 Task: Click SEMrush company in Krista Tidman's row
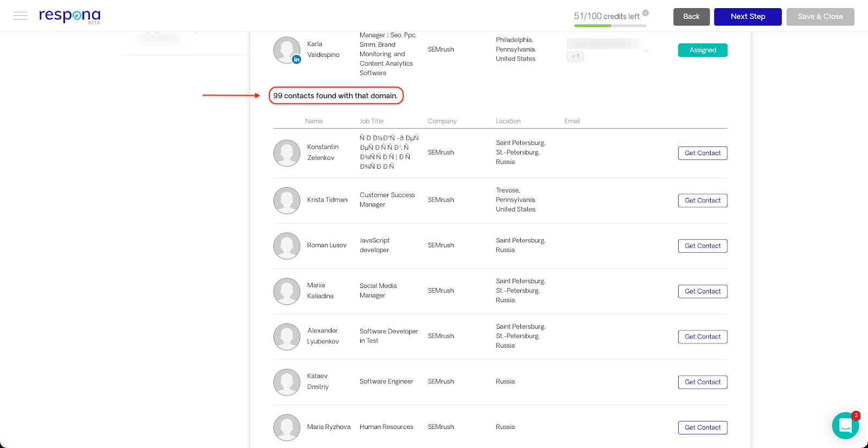(x=441, y=200)
